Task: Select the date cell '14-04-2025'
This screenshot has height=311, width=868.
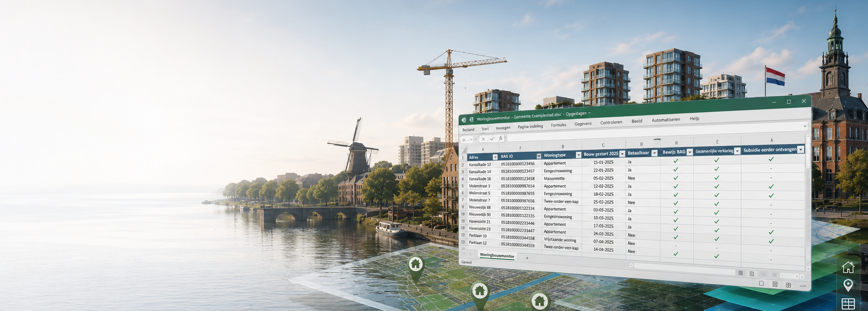Action: (x=603, y=250)
